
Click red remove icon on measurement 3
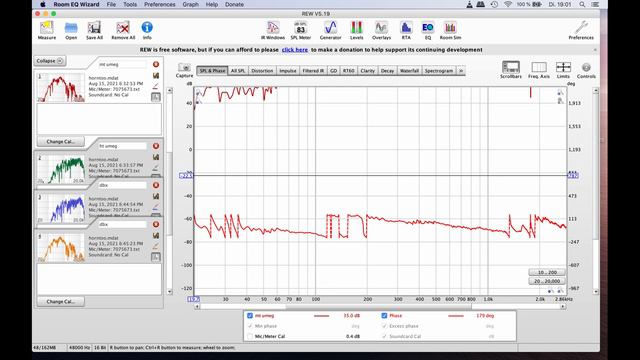click(x=156, y=185)
